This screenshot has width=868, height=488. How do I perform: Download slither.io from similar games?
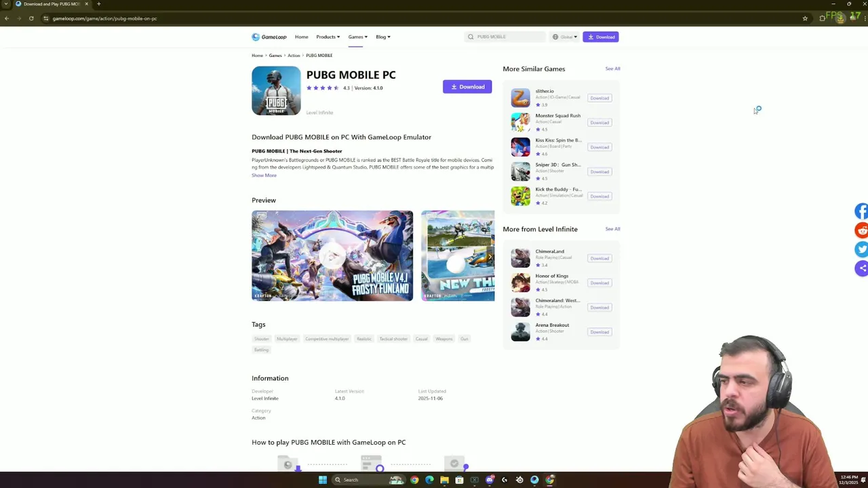599,98
